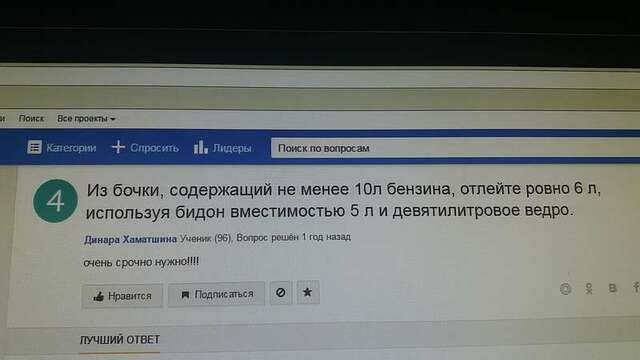Open the Категории list icon
Screen dimensions: 640x360
[x=34, y=147]
